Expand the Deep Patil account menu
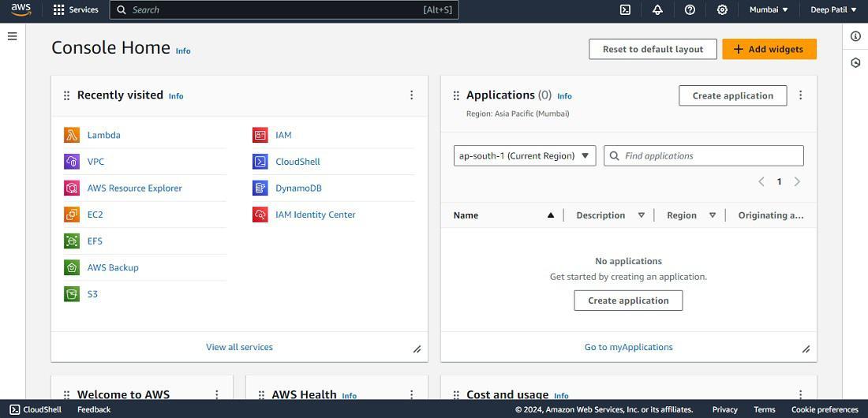The width and height of the screenshot is (868, 418). 834,10
